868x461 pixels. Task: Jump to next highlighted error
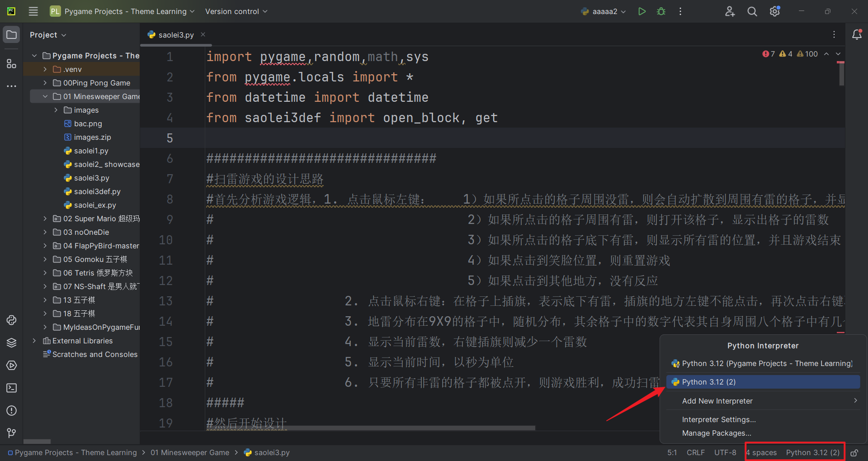click(x=838, y=54)
